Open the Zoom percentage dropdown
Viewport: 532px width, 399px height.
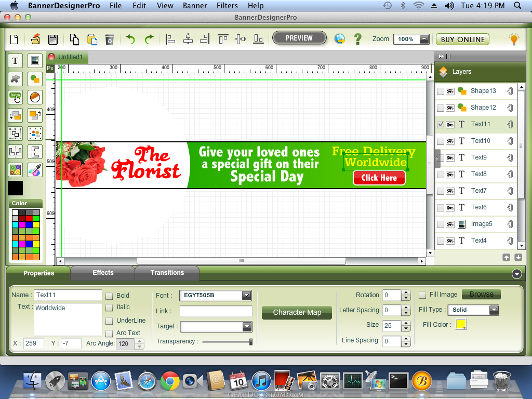pyautogui.click(x=424, y=39)
